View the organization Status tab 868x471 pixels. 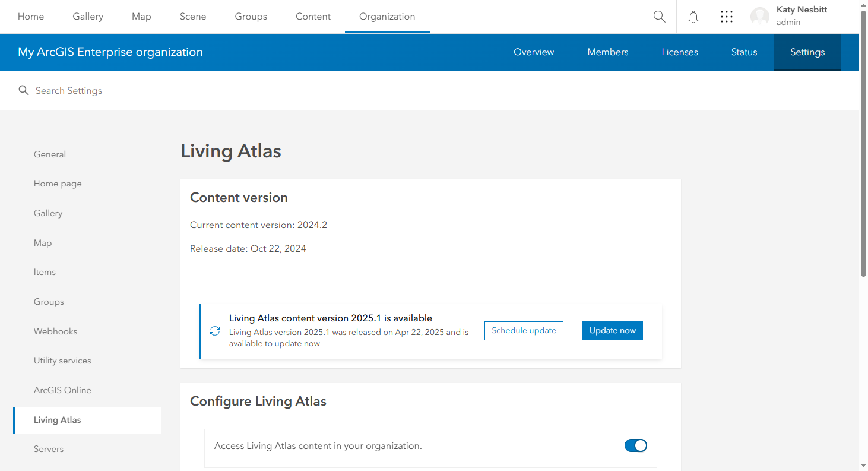click(x=744, y=52)
